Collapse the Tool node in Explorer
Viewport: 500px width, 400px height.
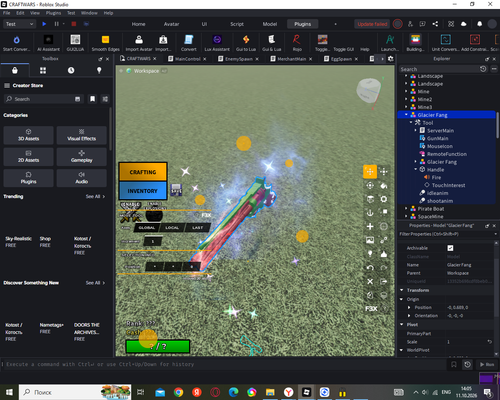pyautogui.click(x=411, y=123)
